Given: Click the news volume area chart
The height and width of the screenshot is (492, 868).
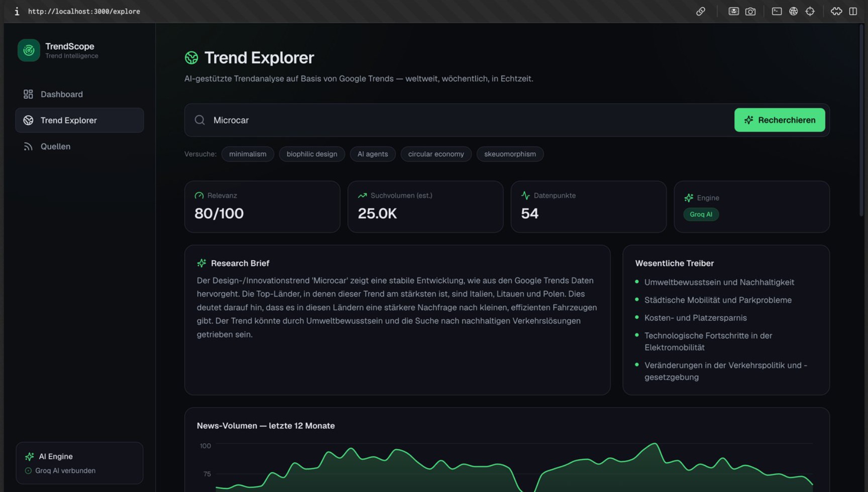Looking at the screenshot, I should (514, 467).
